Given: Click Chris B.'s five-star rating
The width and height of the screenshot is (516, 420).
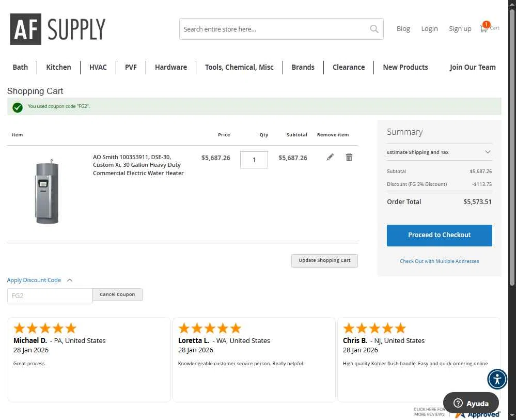Looking at the screenshot, I should pyautogui.click(x=374, y=328).
